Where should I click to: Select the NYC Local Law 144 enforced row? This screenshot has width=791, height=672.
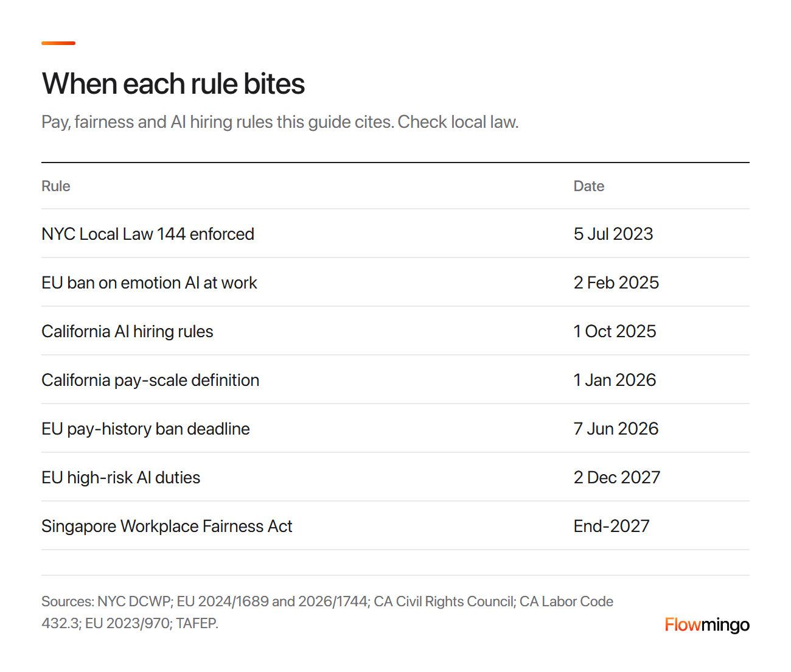tap(395, 234)
